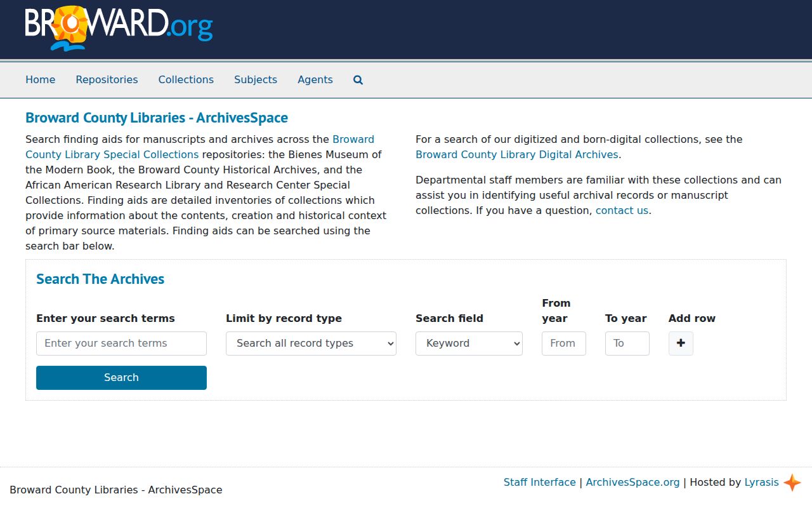Viewport: 812px width, 508px height.
Task: Open the search magnifier icon in navbar
Action: point(358,80)
